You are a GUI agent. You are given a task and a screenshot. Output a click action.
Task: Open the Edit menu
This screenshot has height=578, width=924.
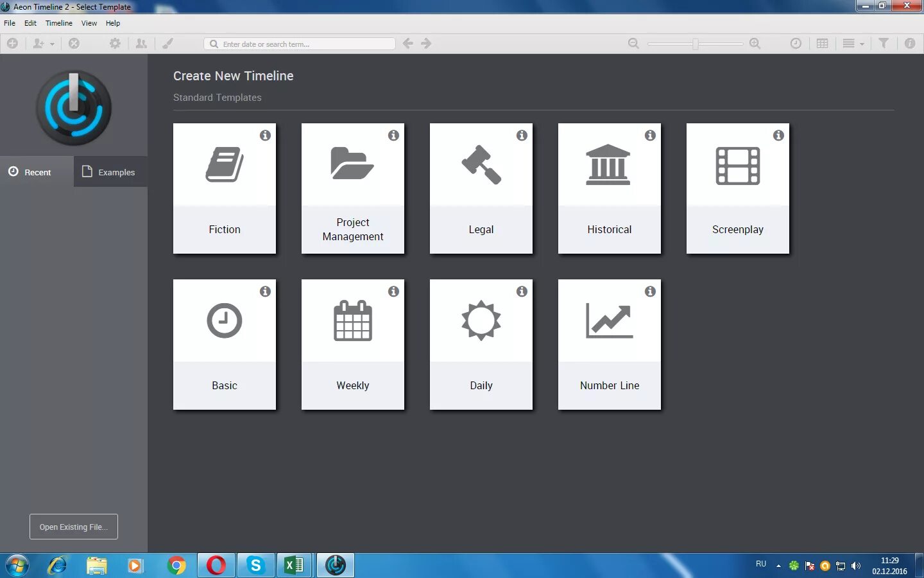[30, 23]
